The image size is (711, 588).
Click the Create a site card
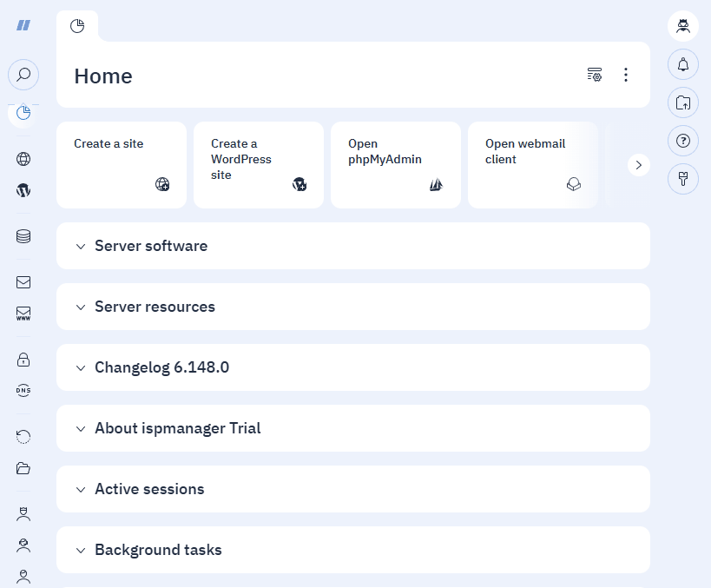122,165
